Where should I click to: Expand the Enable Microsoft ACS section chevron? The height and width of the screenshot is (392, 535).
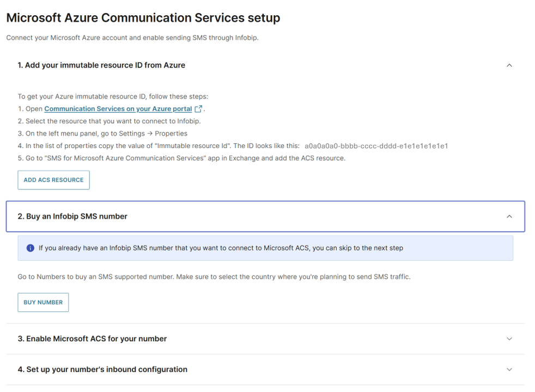(509, 339)
